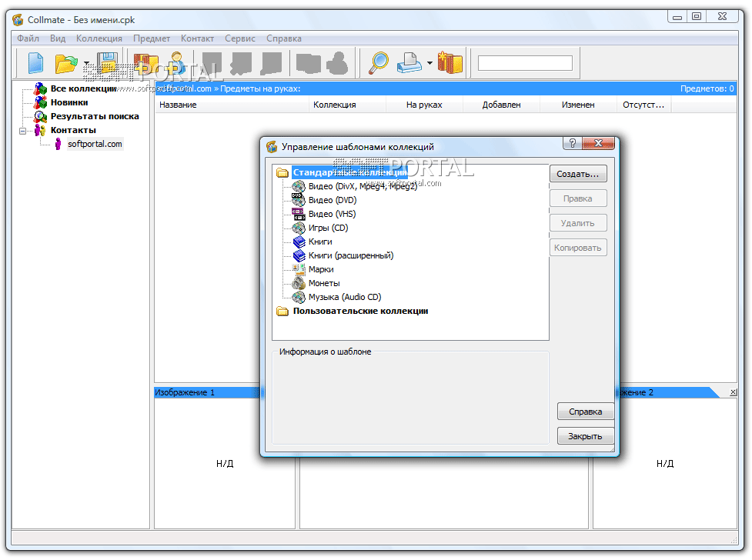Open the Контакт menu

pyautogui.click(x=197, y=38)
